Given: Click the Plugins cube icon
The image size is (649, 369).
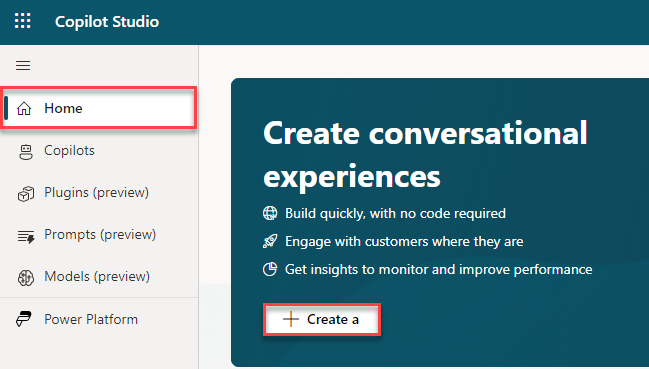Looking at the screenshot, I should point(26,194).
